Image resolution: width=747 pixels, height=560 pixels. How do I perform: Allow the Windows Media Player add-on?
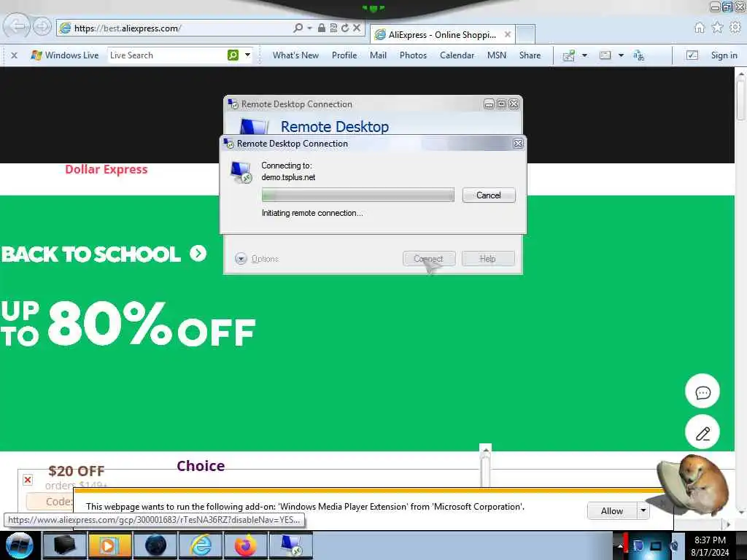612,511
